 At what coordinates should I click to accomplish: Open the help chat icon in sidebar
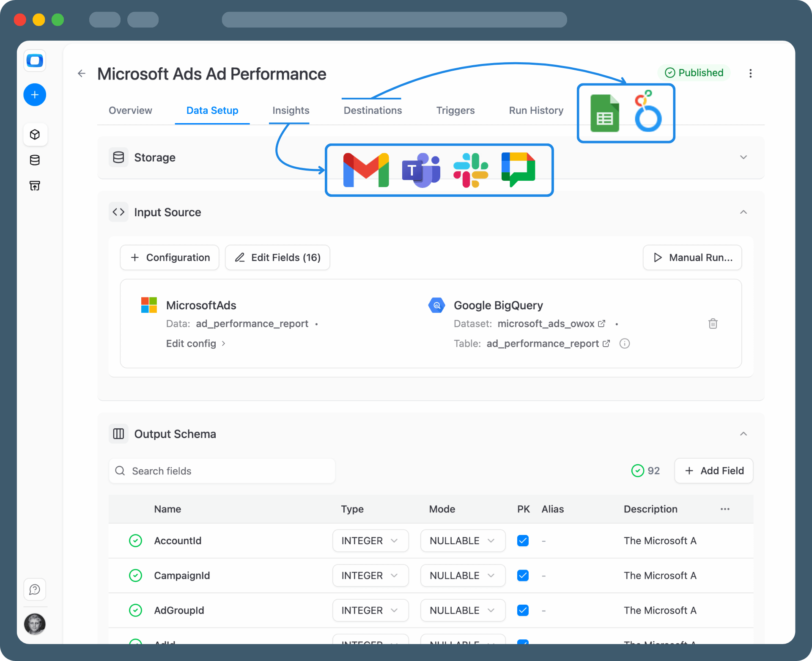[35, 589]
